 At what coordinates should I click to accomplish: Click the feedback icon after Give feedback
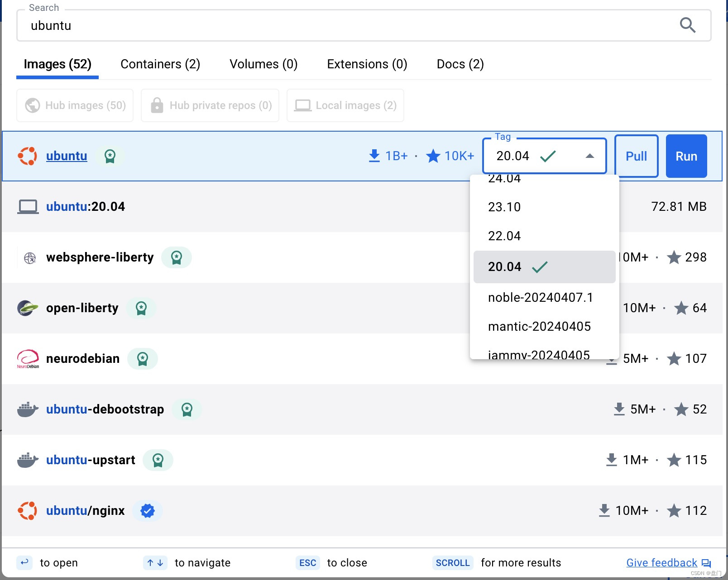click(706, 563)
